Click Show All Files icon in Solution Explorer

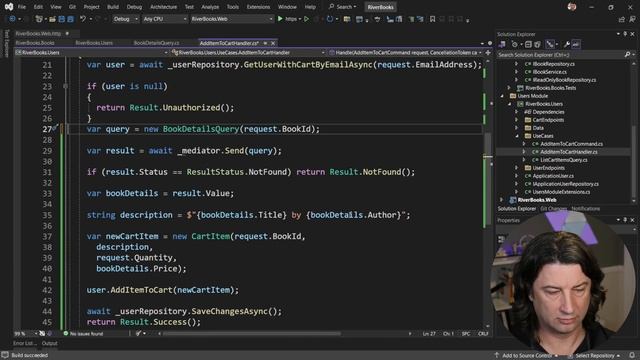tap(538, 44)
